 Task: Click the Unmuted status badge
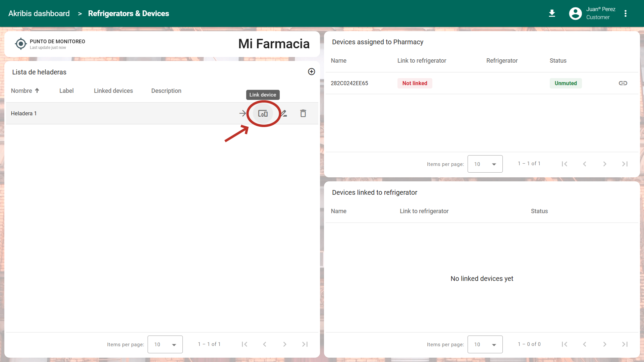pos(566,83)
